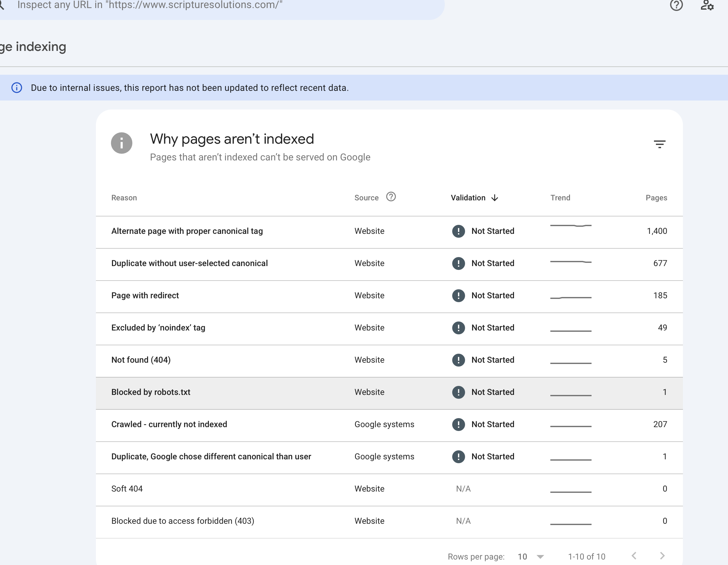Sort by the Validation column arrow
The image size is (728, 565).
point(495,198)
